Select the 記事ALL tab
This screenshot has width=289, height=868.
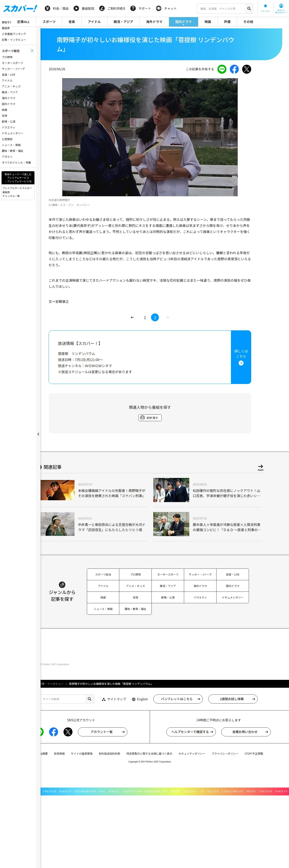tap(24, 22)
